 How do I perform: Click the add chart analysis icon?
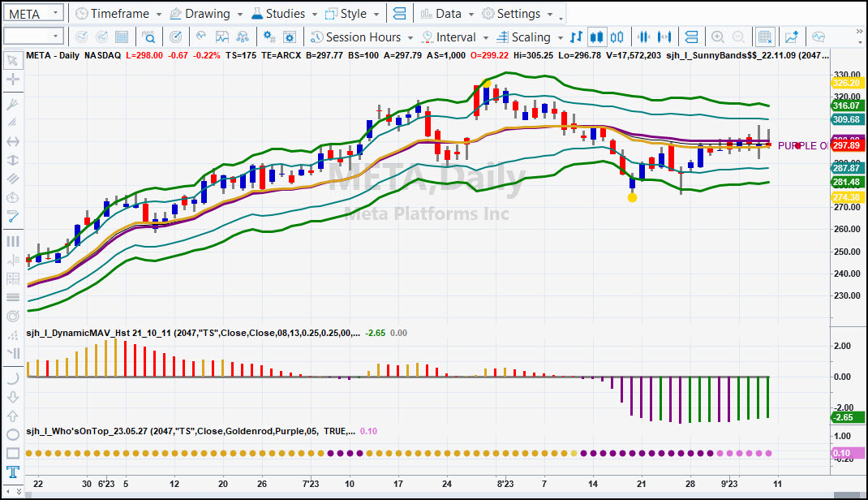(x=792, y=37)
